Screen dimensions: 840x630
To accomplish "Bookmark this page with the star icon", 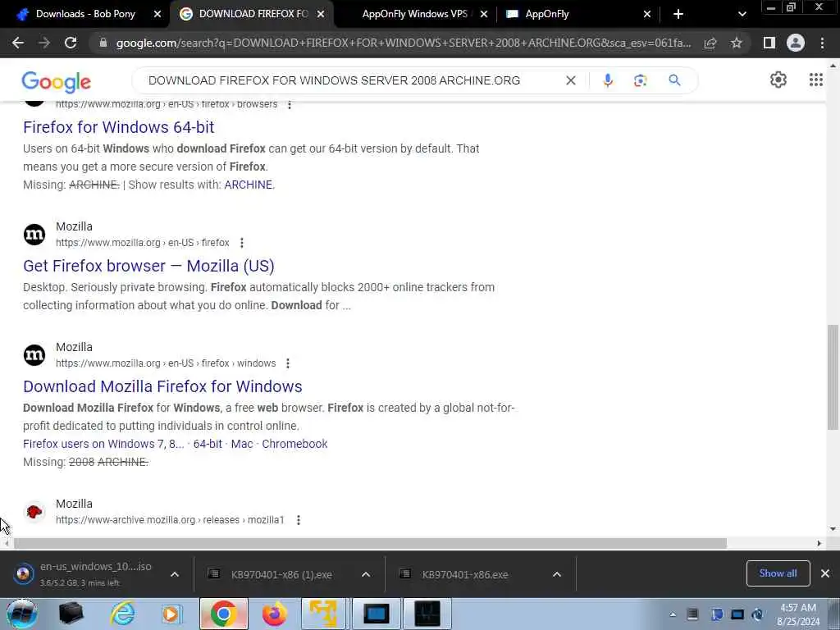I will (737, 43).
